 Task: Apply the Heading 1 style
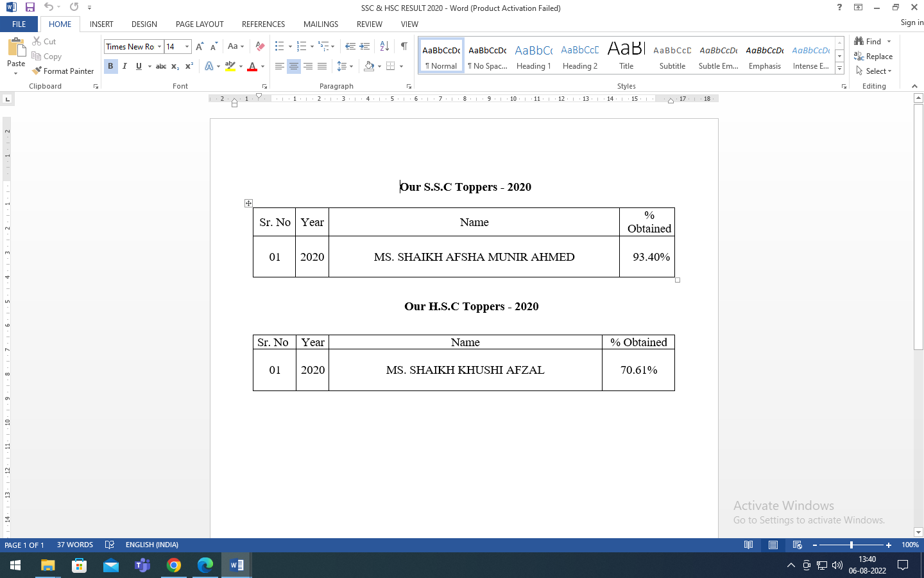(533, 56)
